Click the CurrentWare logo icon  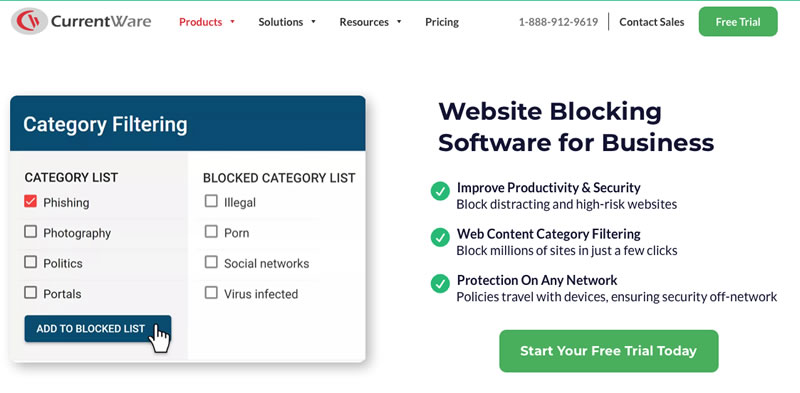click(30, 21)
